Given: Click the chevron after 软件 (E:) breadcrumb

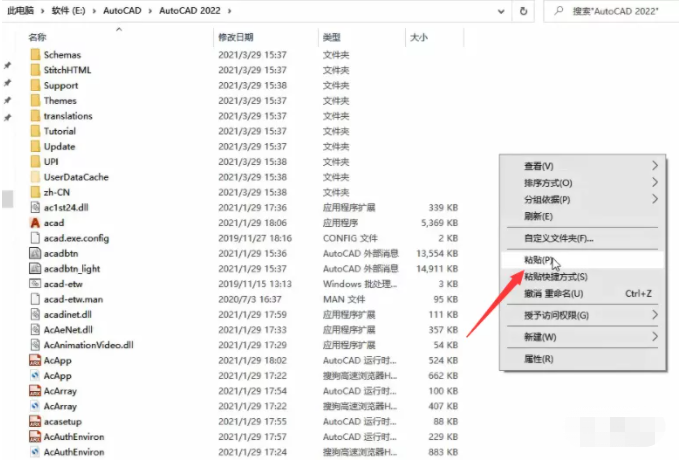Looking at the screenshot, I should [x=94, y=11].
